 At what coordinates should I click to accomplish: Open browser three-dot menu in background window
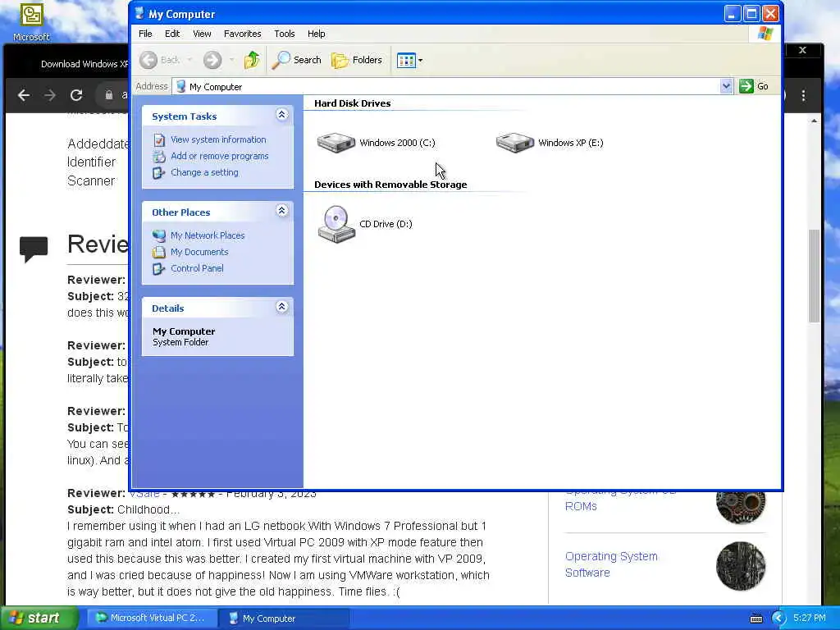click(x=803, y=95)
